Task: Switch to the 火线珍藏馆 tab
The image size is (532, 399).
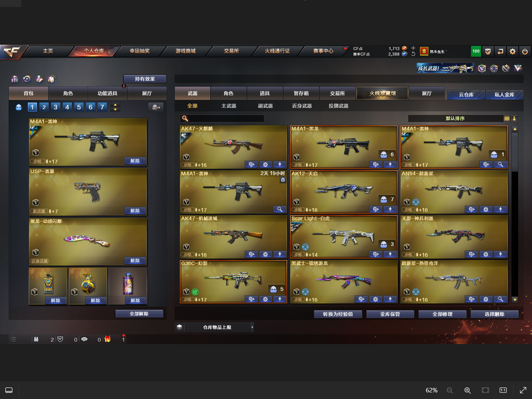Action: point(382,93)
